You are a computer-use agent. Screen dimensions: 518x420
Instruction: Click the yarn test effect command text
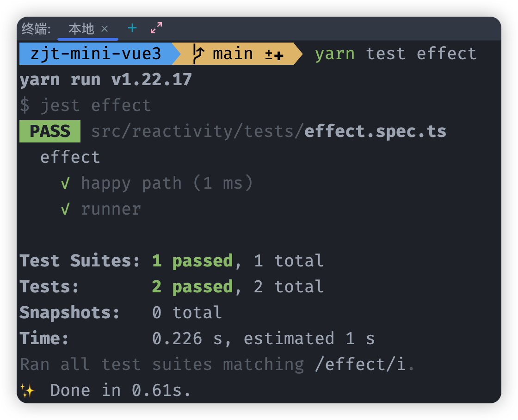(395, 54)
